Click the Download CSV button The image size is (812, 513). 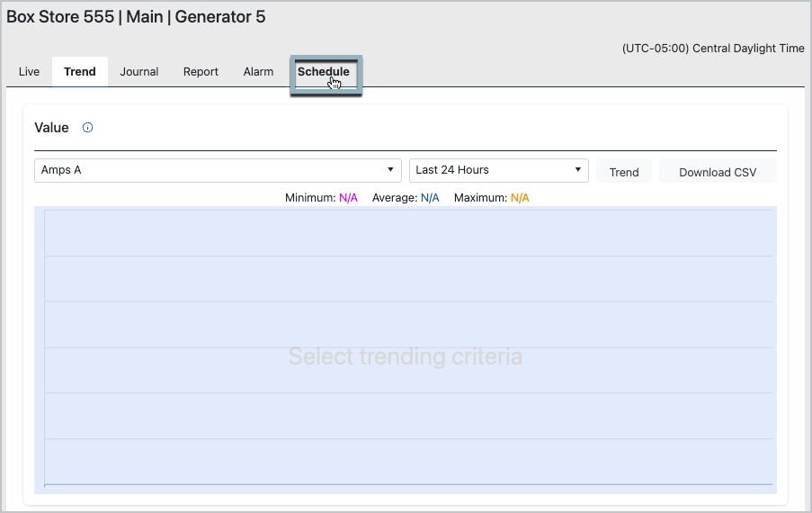[x=717, y=172]
